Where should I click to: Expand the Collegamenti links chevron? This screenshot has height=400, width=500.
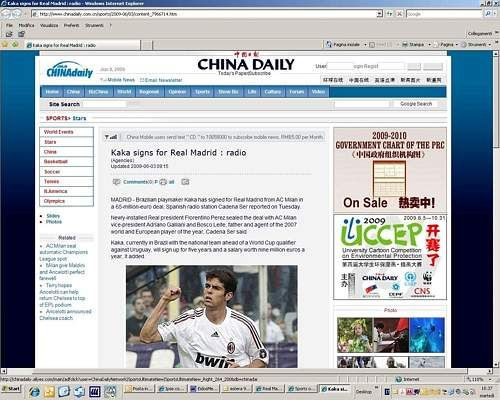coord(496,33)
